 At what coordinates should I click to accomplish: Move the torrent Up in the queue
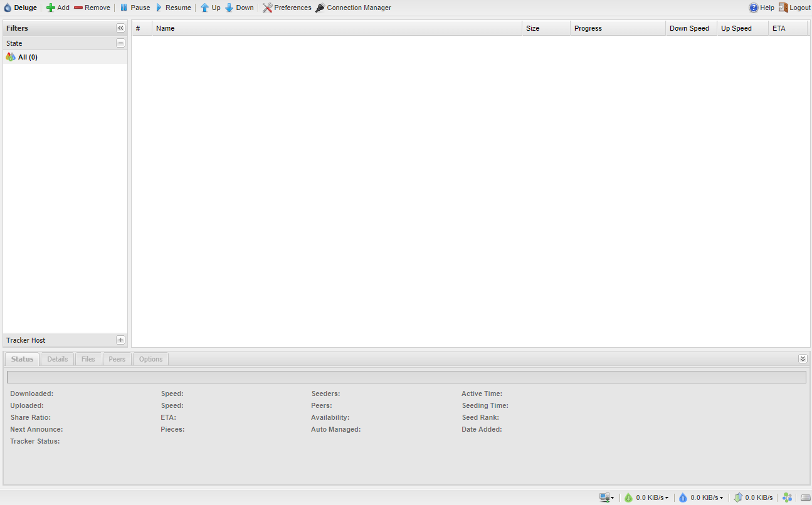[210, 8]
